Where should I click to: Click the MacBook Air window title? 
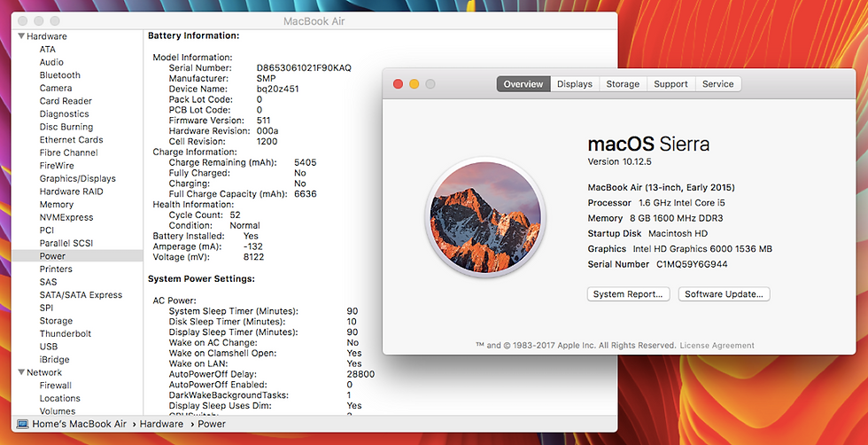coord(314,21)
